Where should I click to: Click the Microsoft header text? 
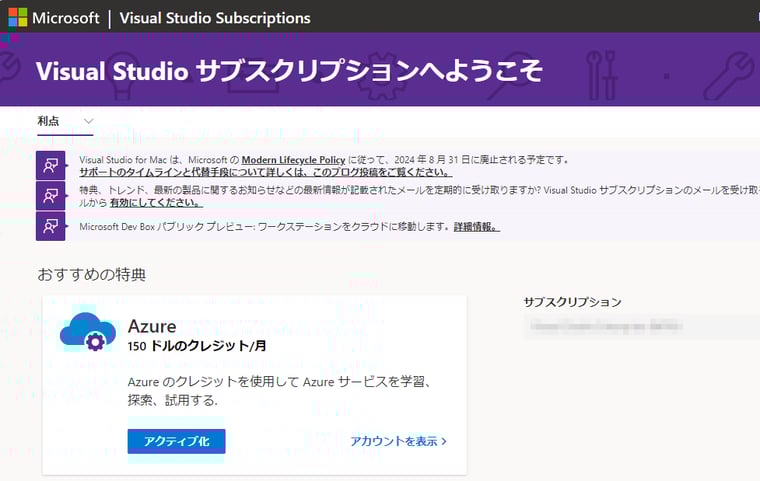pos(66,18)
